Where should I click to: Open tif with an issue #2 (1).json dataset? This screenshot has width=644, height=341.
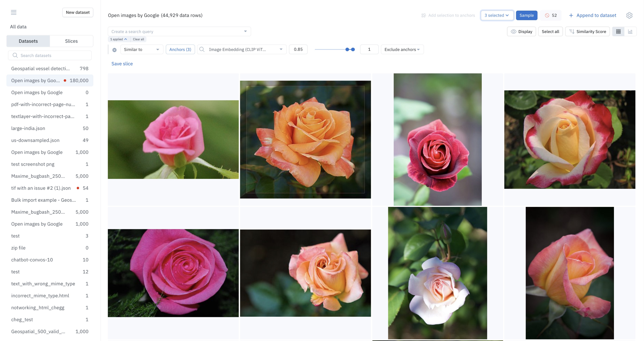click(x=50, y=188)
